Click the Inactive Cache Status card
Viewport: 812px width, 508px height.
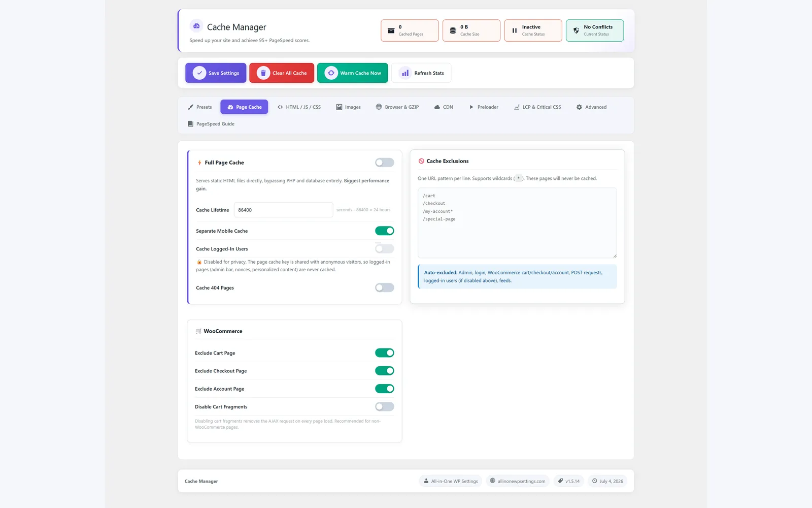(533, 30)
